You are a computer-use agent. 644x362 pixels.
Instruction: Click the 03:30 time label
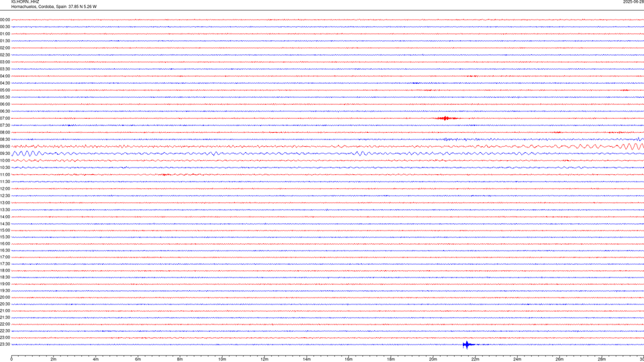(5, 69)
